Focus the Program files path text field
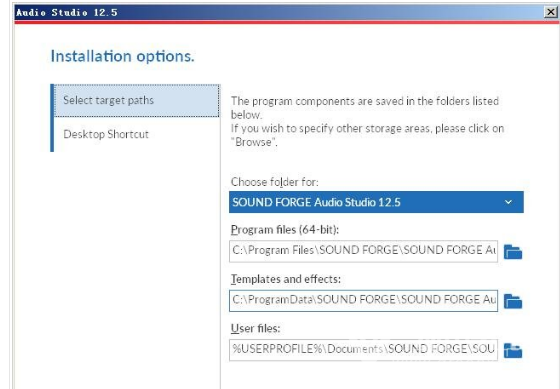The height and width of the screenshot is (389, 560). (x=364, y=251)
